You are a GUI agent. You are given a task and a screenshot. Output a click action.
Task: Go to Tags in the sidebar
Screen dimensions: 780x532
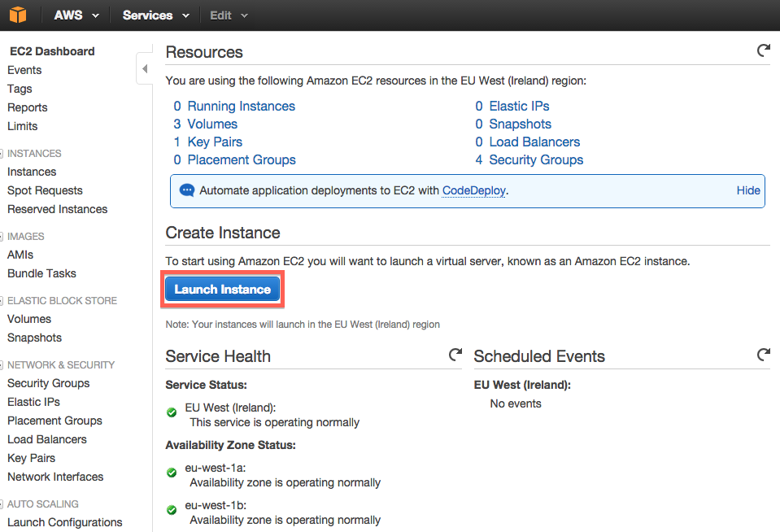coord(20,89)
